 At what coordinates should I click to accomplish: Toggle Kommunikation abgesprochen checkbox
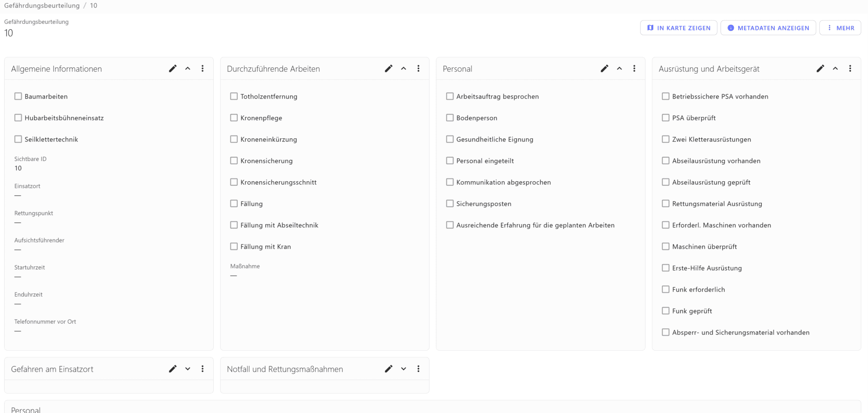pos(450,182)
